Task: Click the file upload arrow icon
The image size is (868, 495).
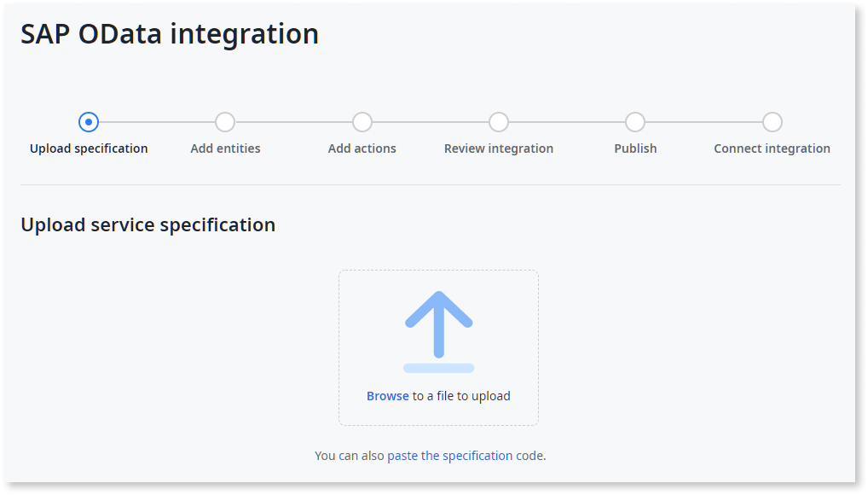Action: (438, 330)
